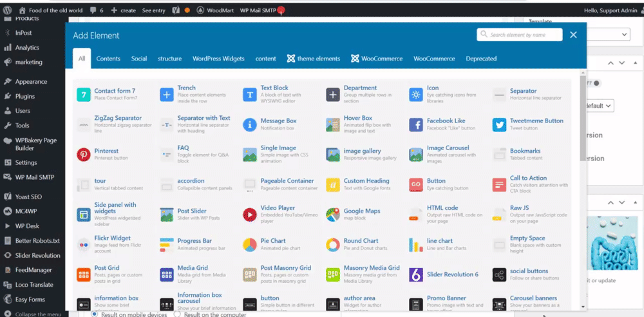644x317 pixels.
Task: Switch to the All tab
Action: click(82, 59)
